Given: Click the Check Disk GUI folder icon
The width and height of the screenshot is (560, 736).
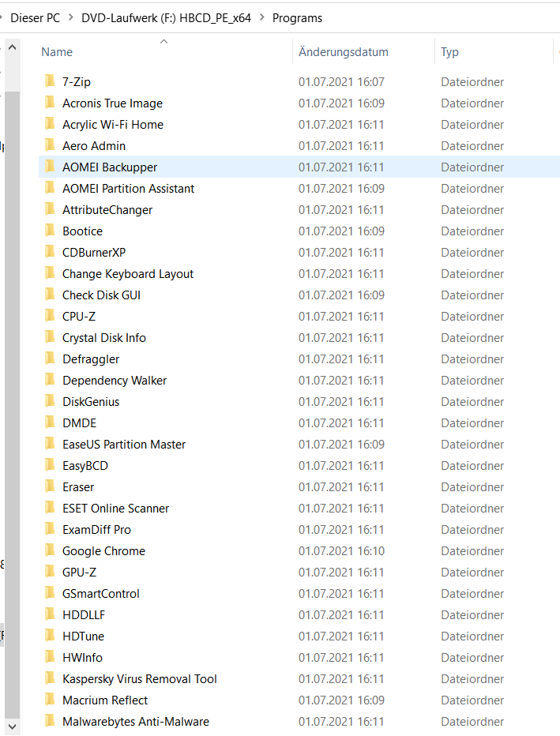Looking at the screenshot, I should point(50,295).
